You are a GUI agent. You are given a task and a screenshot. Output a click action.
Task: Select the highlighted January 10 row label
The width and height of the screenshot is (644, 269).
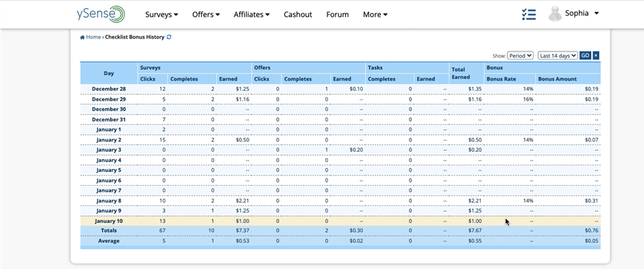pyautogui.click(x=109, y=221)
